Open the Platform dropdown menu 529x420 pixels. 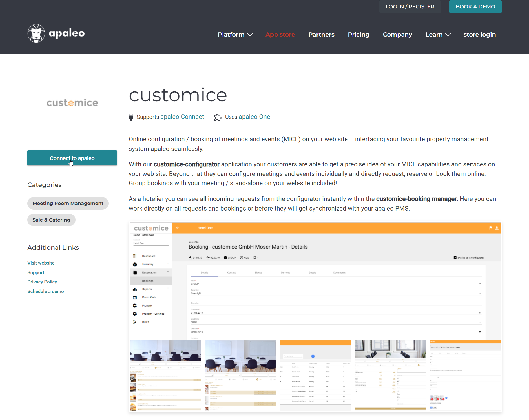[235, 35]
